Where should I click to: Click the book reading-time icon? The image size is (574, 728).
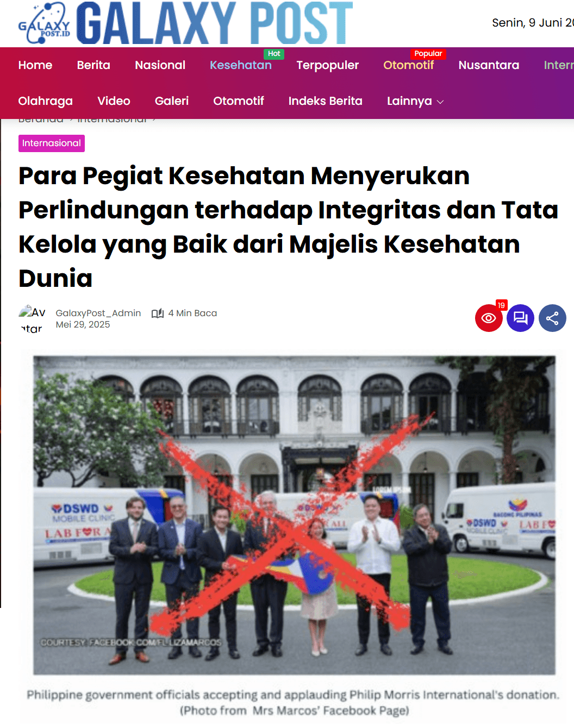158,313
